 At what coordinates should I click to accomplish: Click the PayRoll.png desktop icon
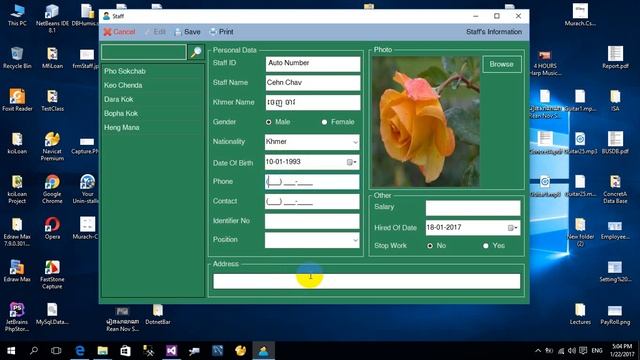[x=615, y=314]
